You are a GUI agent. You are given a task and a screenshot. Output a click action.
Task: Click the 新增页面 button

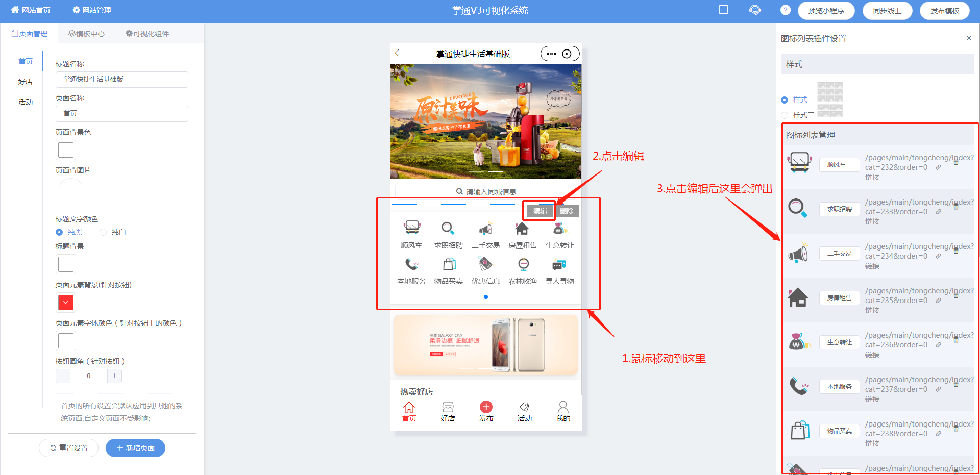coord(135,448)
